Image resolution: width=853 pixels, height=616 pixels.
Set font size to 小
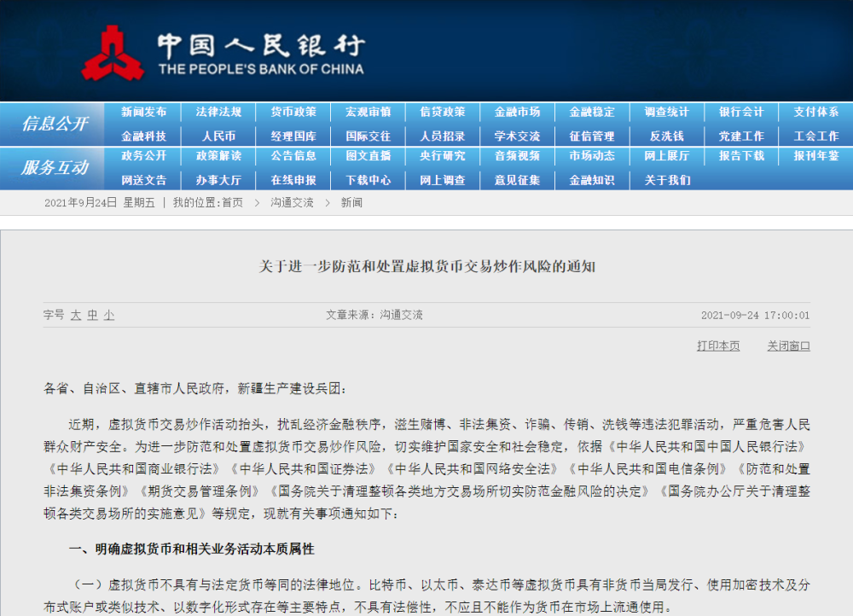tap(108, 316)
